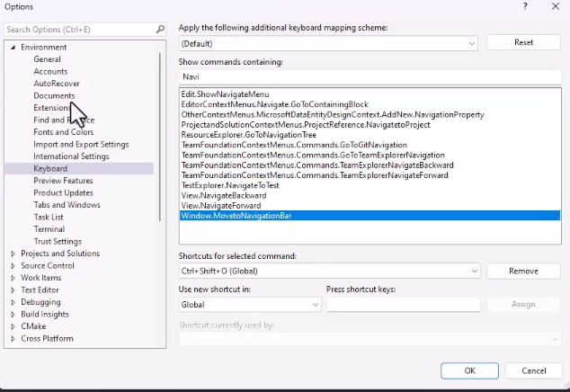Select Fonts and Colors in the tree
The width and height of the screenshot is (570, 392).
click(x=63, y=132)
